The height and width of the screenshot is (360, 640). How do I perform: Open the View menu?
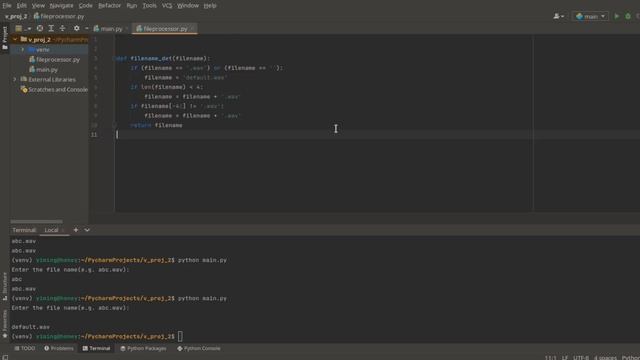38,6
